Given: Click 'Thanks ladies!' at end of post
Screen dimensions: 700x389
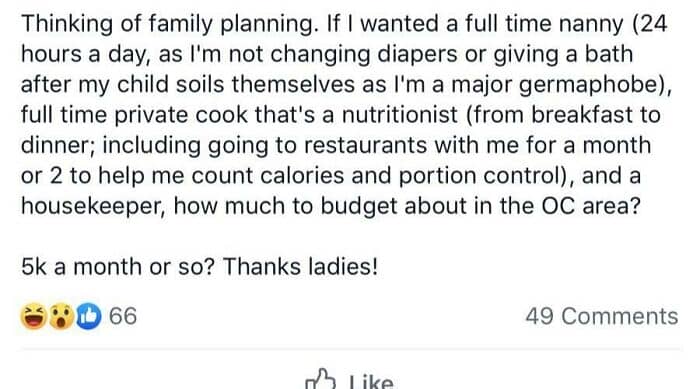Looking at the screenshot, I should [300, 267].
